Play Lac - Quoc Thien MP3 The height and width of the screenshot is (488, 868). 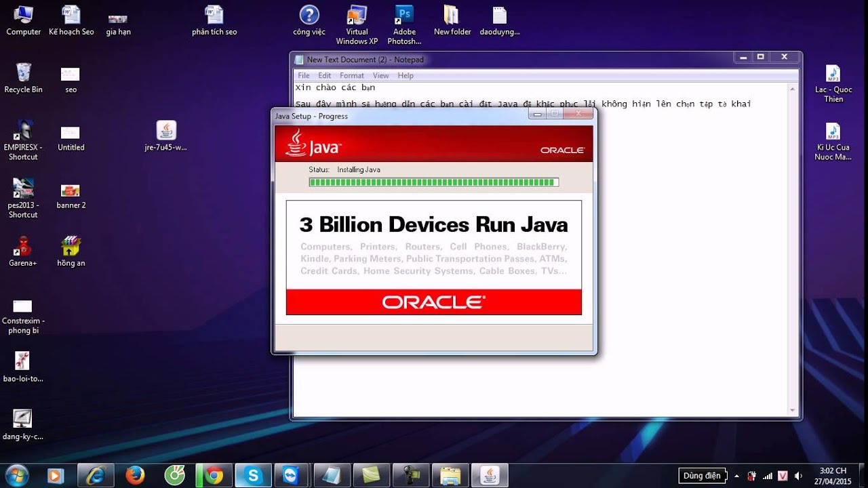click(833, 83)
